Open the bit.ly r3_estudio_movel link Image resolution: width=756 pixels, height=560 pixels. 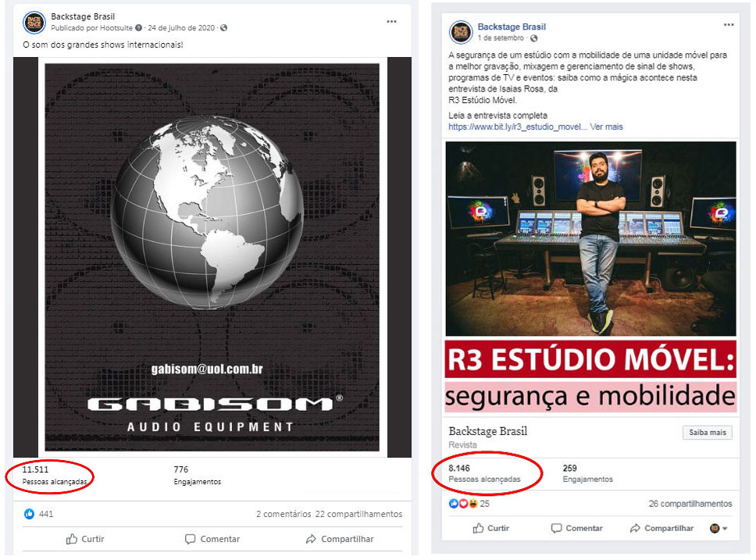518,127
